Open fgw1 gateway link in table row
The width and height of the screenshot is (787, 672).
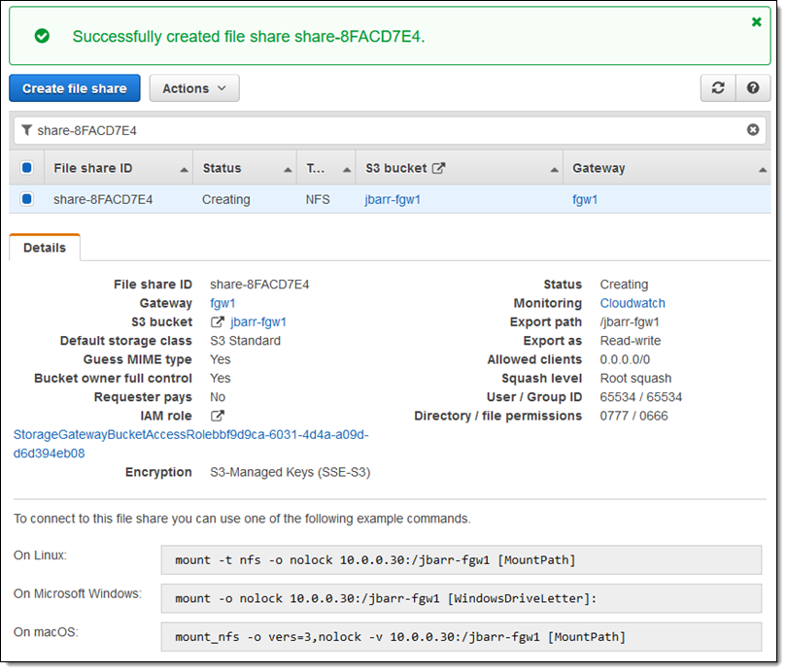[585, 199]
